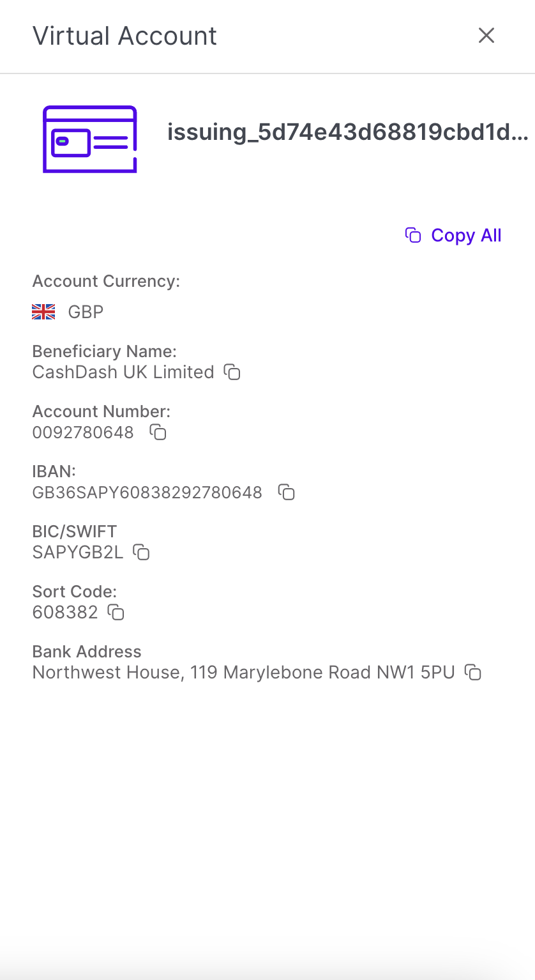535x980 pixels.
Task: Copy the sort code 608382
Action: [x=116, y=613]
